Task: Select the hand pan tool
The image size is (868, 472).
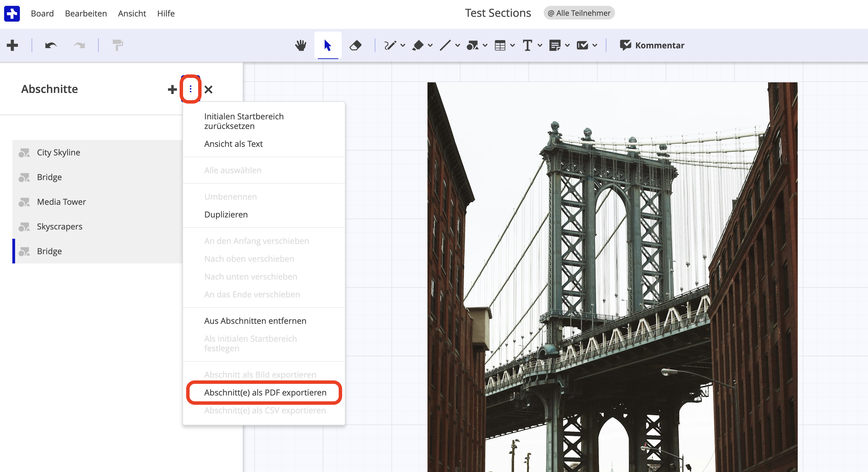Action: click(x=301, y=45)
